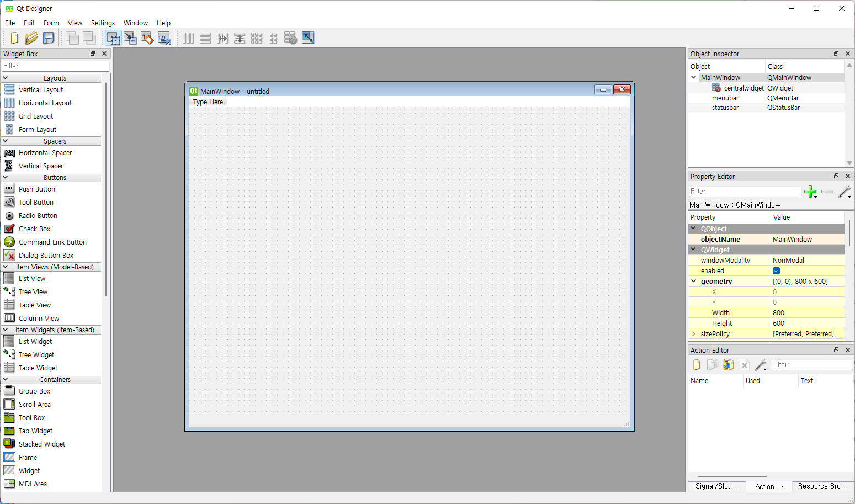Click the Open Form folder icon
Image resolution: width=855 pixels, height=504 pixels.
click(31, 38)
